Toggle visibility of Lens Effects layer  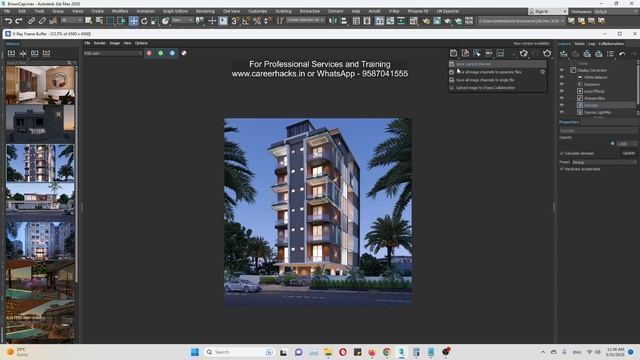click(562, 91)
